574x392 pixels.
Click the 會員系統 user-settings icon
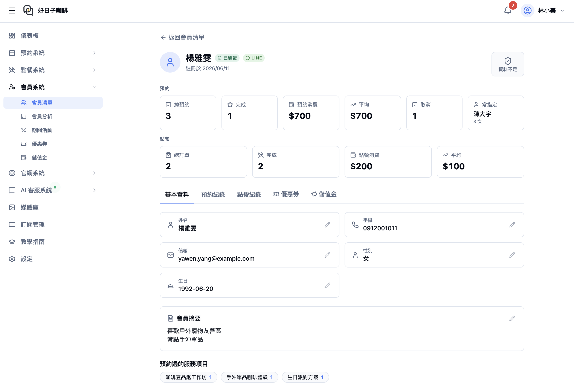[x=12, y=87]
